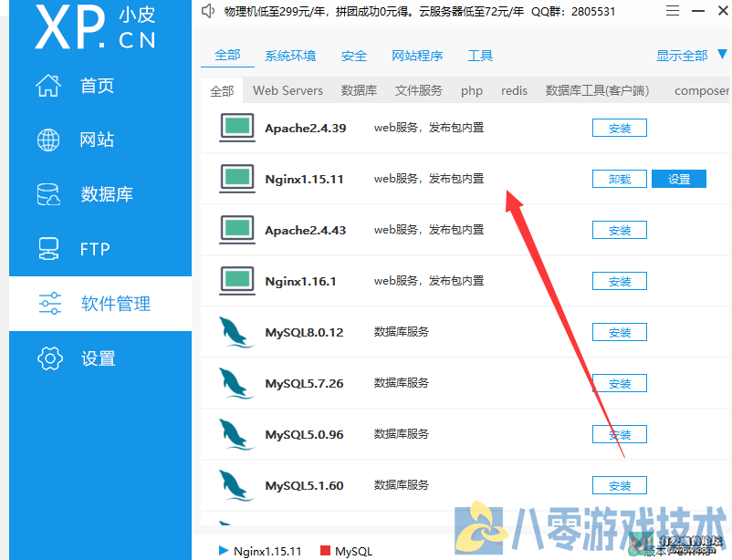Screen dimensions: 732x560
Task: Select the globe Website icon
Action: [48, 140]
